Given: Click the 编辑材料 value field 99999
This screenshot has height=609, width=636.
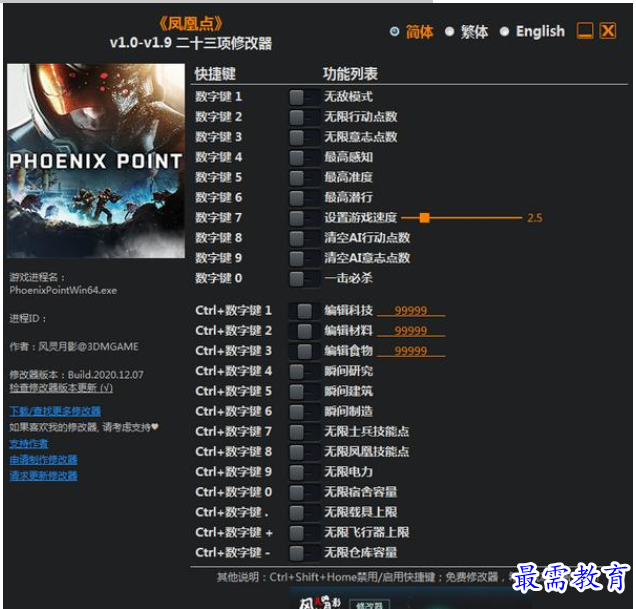Looking at the screenshot, I should point(411,331).
